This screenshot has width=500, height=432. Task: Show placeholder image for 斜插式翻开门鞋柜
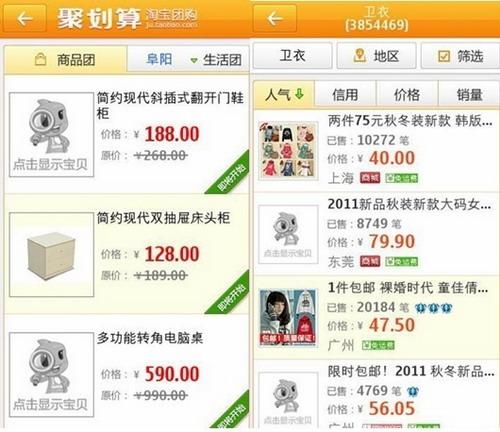pos(51,135)
